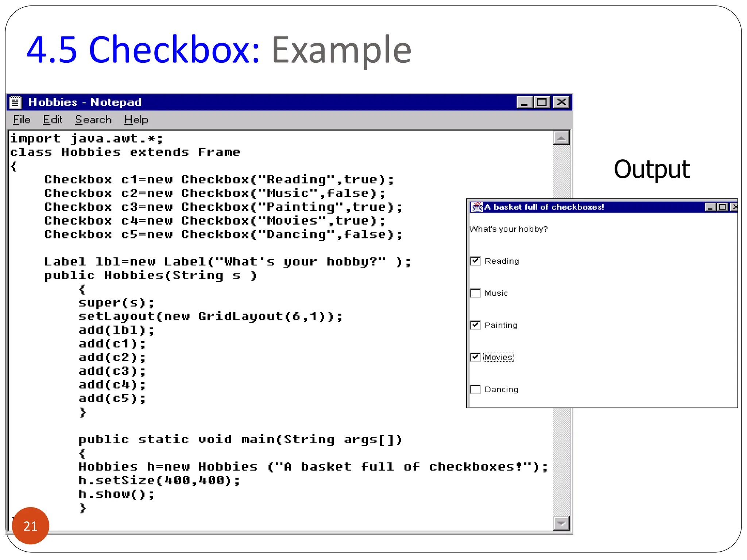Click the Notepad icon in the title bar
Screen dimensions: 747x560
(15, 102)
